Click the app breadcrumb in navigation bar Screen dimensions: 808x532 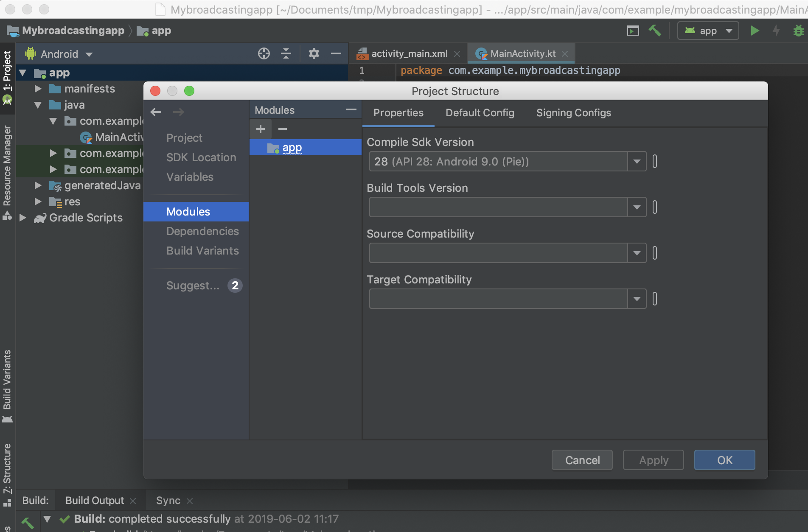coord(154,31)
